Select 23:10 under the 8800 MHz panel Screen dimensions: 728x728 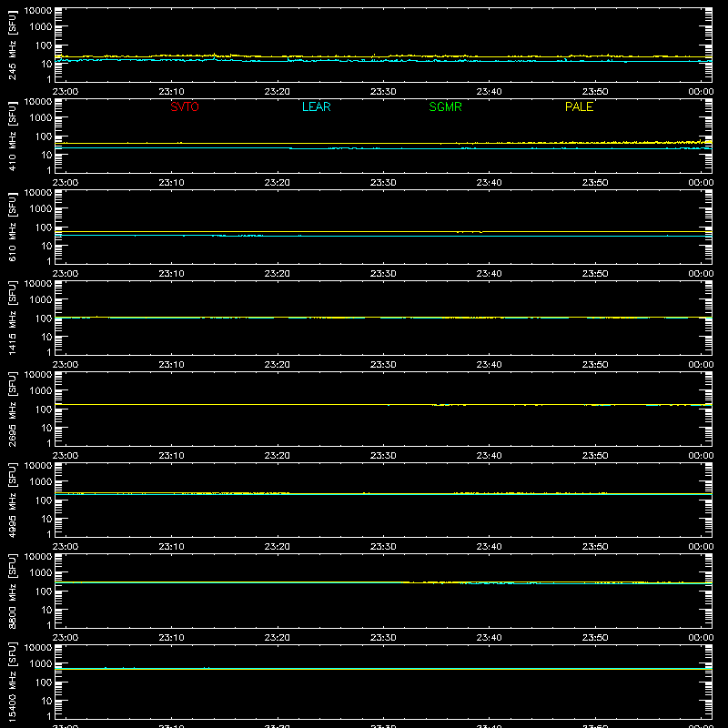171,638
